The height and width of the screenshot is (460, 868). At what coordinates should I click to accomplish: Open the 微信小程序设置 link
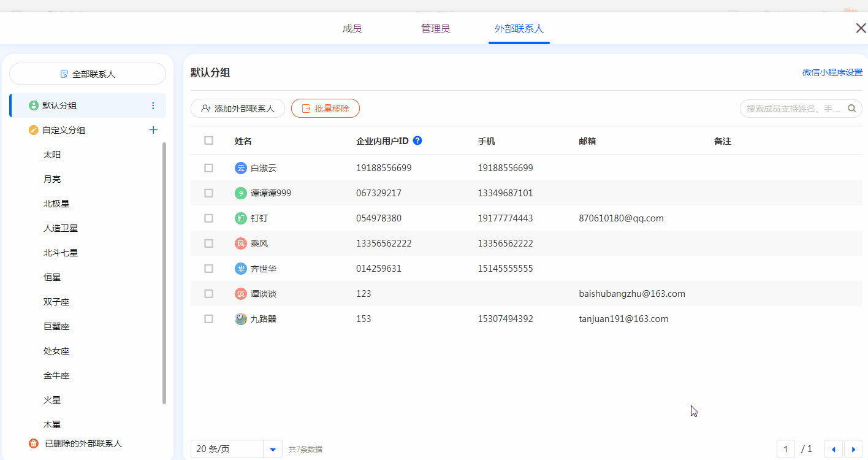(x=832, y=72)
